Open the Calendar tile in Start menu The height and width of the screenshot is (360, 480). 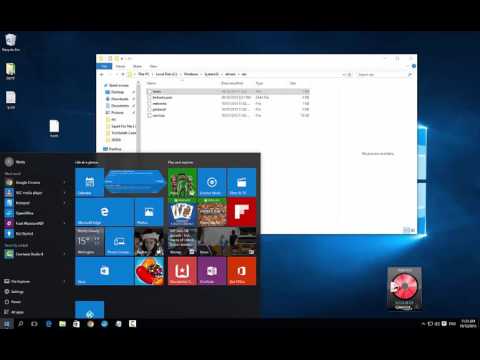click(89, 182)
